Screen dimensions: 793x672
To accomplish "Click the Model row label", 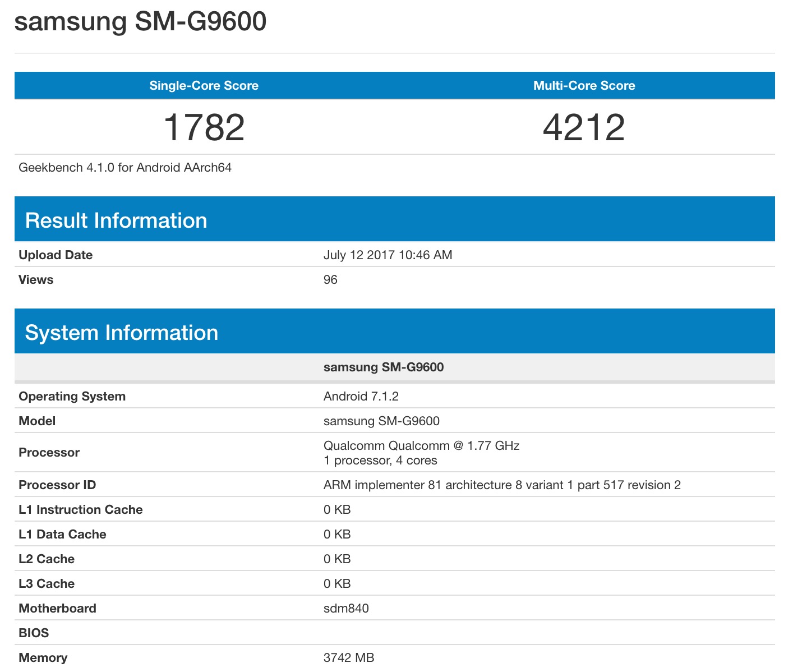I will click(x=37, y=421).
